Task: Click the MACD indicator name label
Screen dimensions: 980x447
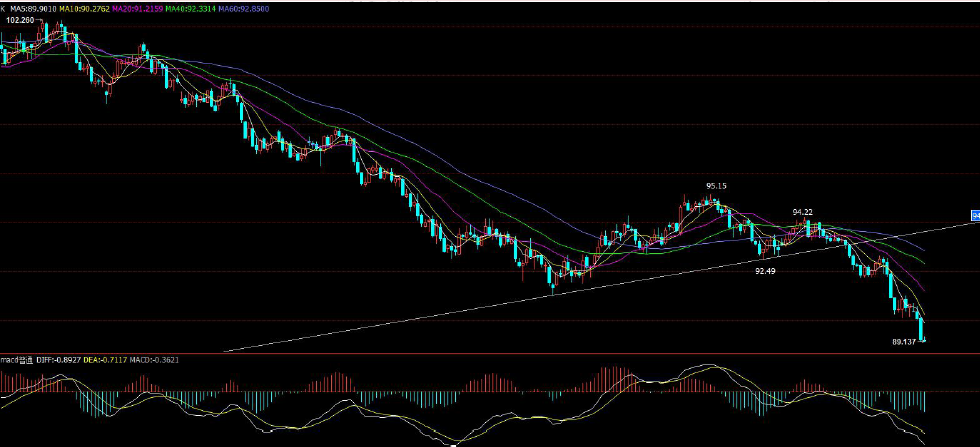Action: pos(17,359)
